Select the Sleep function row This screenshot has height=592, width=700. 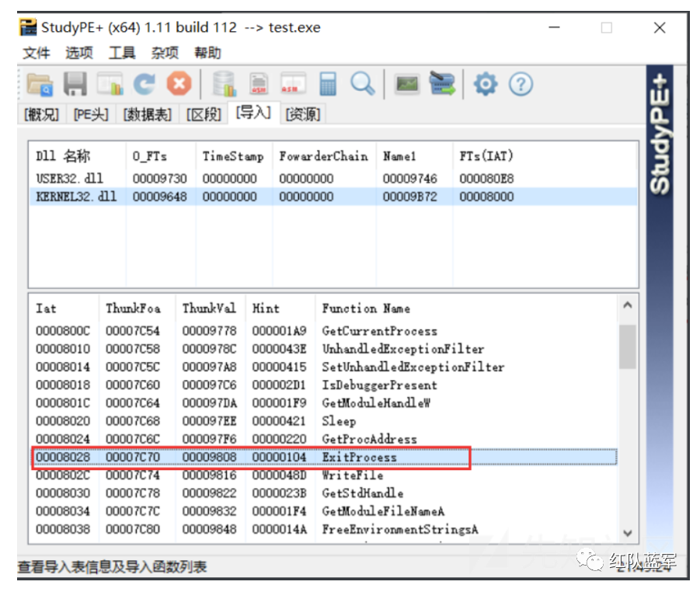click(324, 421)
